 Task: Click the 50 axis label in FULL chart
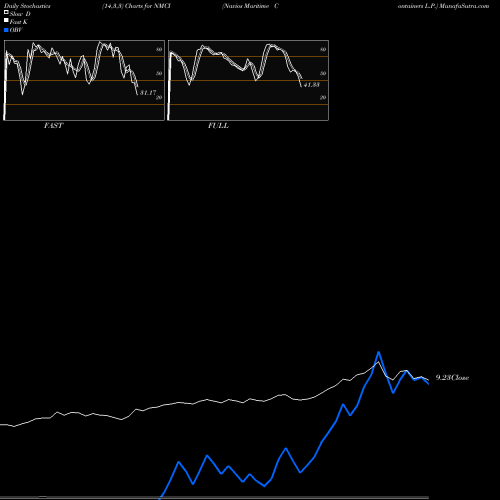[x=323, y=73]
